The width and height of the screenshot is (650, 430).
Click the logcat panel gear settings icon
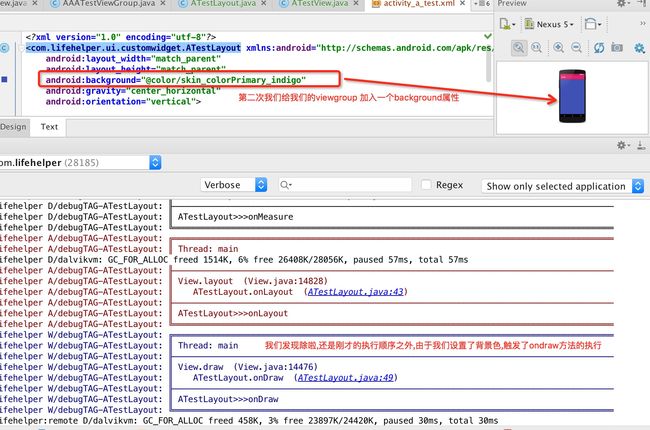[622, 145]
